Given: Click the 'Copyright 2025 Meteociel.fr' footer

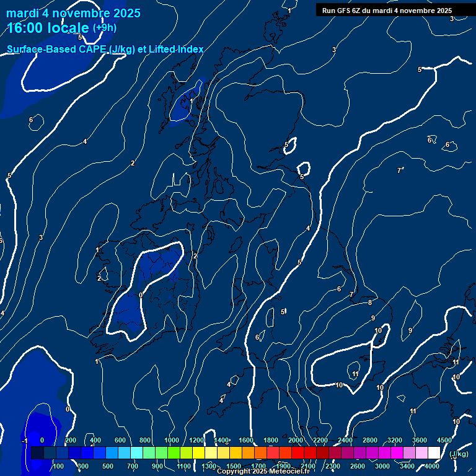Looking at the screenshot, I should [x=263, y=471].
